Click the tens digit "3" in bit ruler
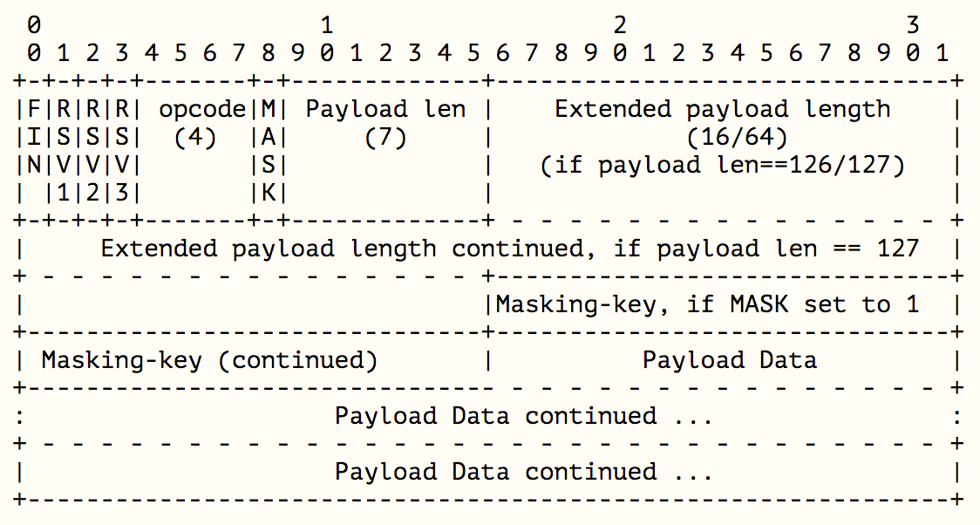This screenshot has width=980, height=525. [913, 25]
